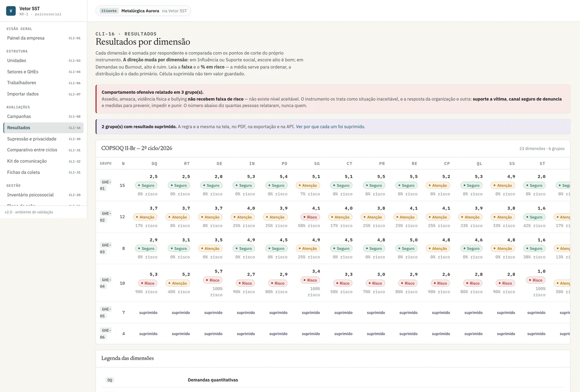Follow 'Ver por que cada um foi suprimido' link

click(331, 127)
